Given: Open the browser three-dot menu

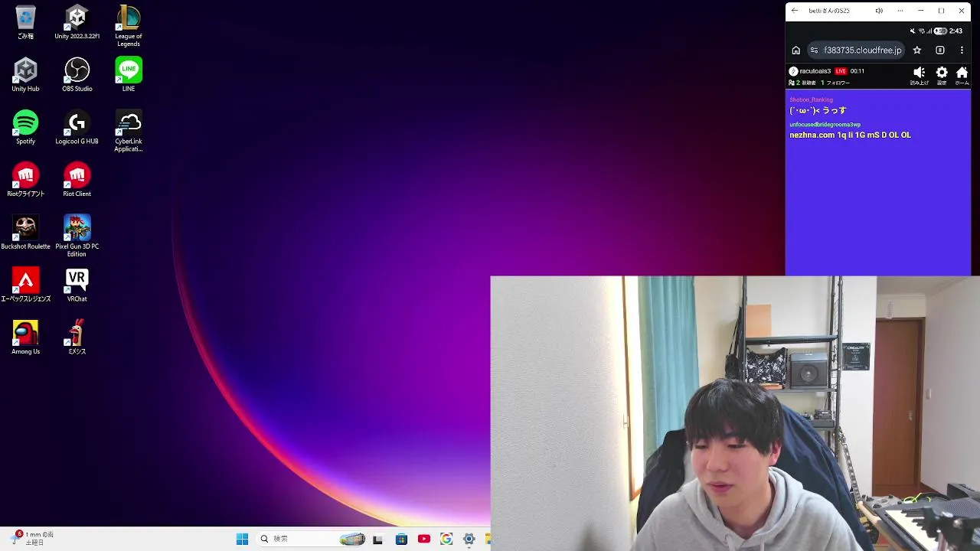Looking at the screenshot, I should pyautogui.click(x=962, y=51).
